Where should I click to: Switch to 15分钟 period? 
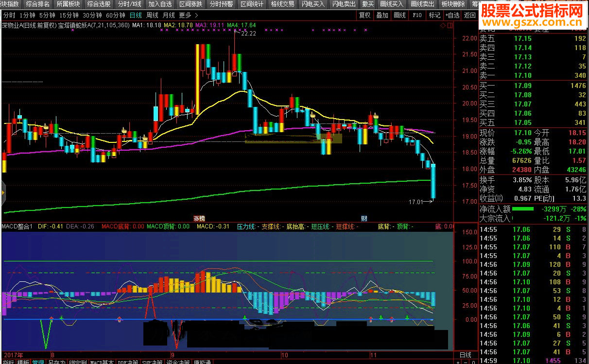[69, 15]
